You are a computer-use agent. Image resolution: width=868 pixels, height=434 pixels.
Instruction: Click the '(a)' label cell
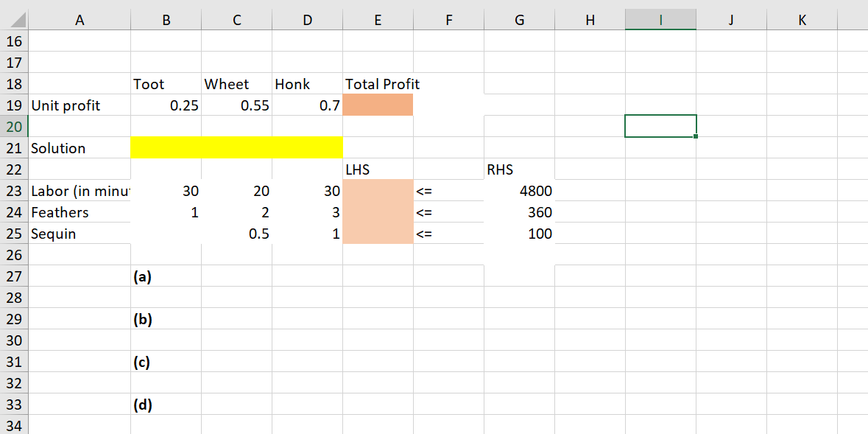coord(166,276)
